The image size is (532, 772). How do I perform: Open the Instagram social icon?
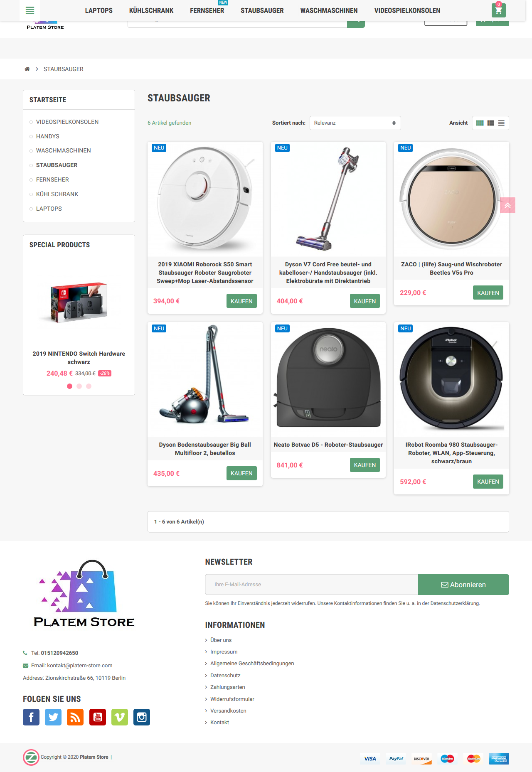142,717
